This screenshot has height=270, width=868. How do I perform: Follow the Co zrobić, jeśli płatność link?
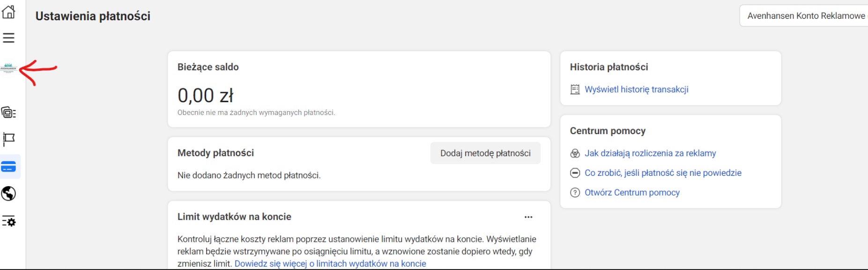click(x=663, y=173)
